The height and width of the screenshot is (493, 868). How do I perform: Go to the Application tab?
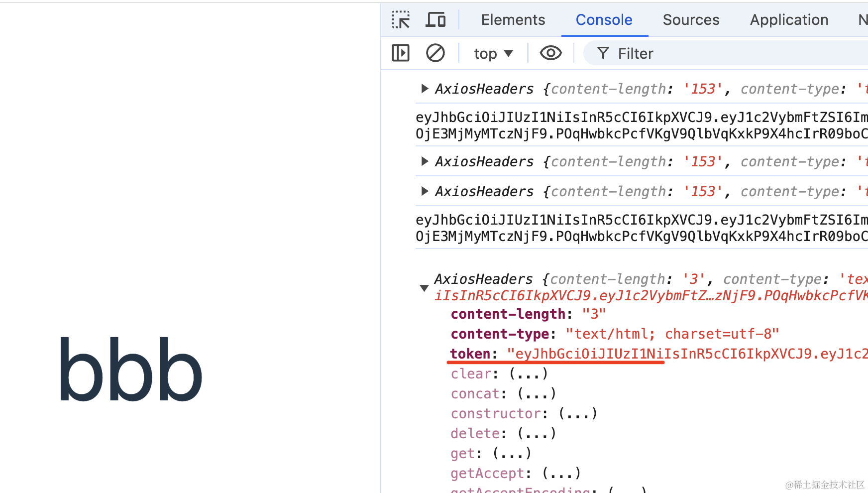pos(789,20)
